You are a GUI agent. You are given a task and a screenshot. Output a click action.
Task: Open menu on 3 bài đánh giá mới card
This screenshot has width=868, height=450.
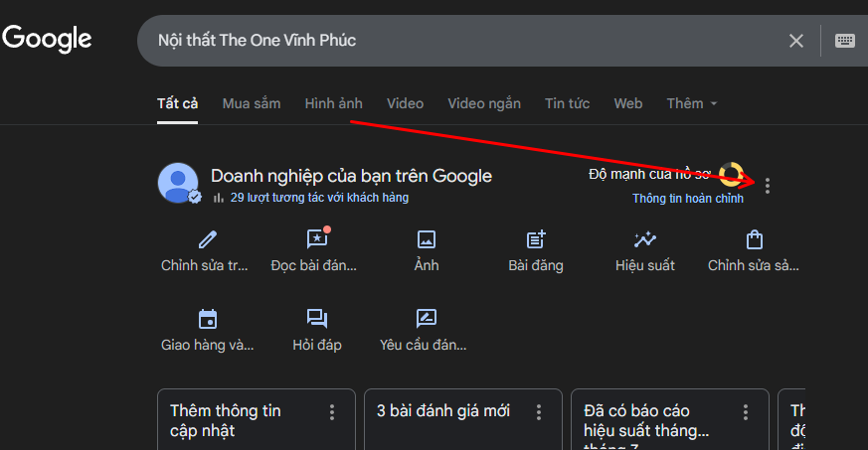(539, 412)
